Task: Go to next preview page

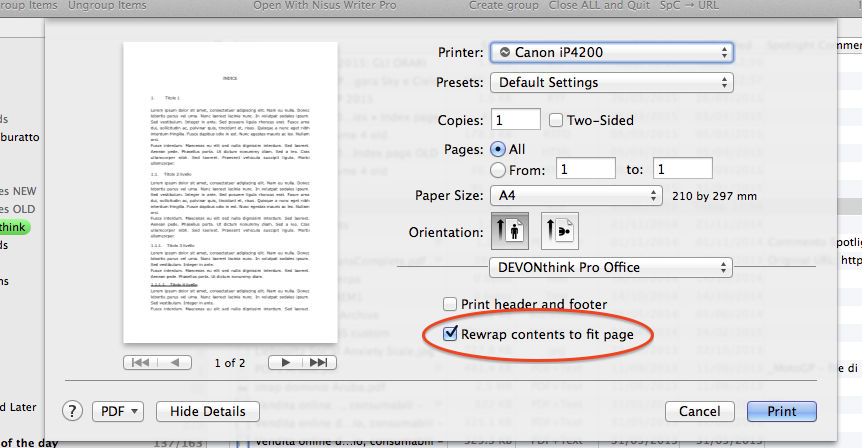Action: coord(285,363)
